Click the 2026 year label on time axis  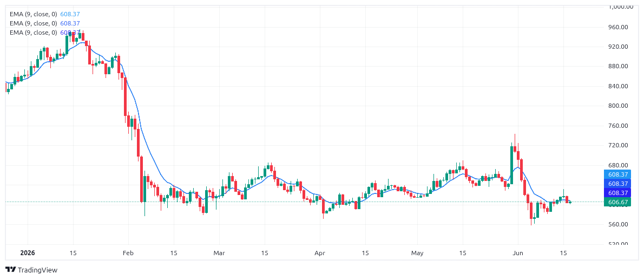pyautogui.click(x=28, y=252)
